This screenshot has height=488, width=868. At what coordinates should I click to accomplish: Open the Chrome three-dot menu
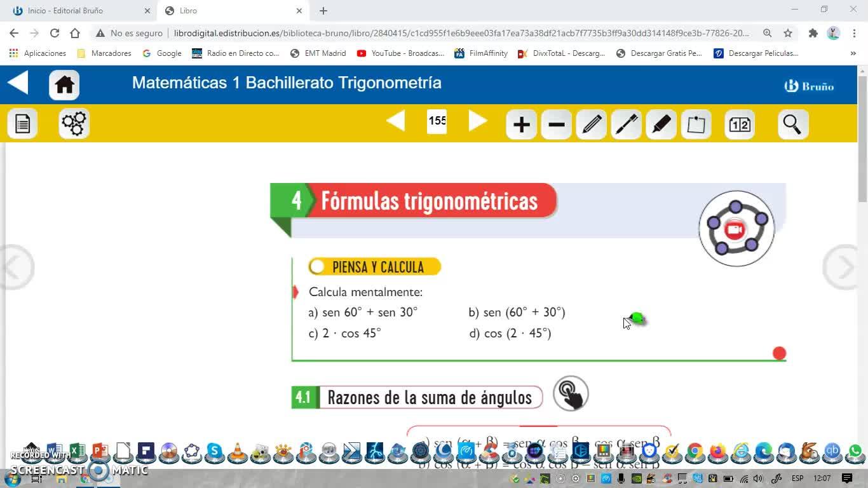[853, 33]
